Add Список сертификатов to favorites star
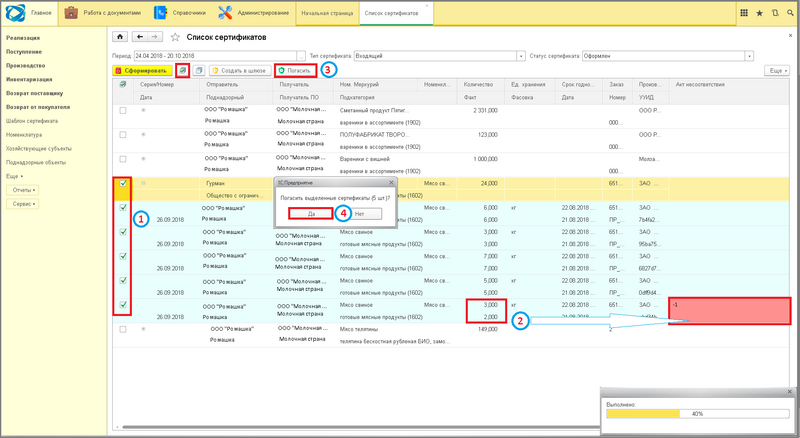The width and height of the screenshot is (800, 438). [175, 37]
